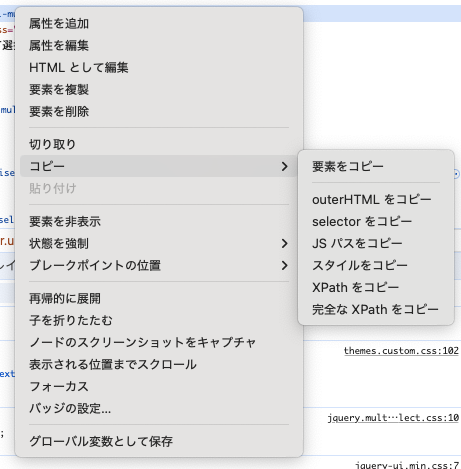The height and width of the screenshot is (469, 461).
Task: Open themes.custom.css:102 source link
Action: 401,351
